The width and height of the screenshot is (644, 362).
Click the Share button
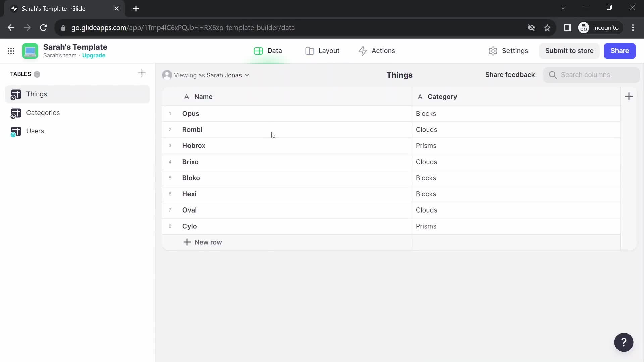pyautogui.click(x=620, y=50)
